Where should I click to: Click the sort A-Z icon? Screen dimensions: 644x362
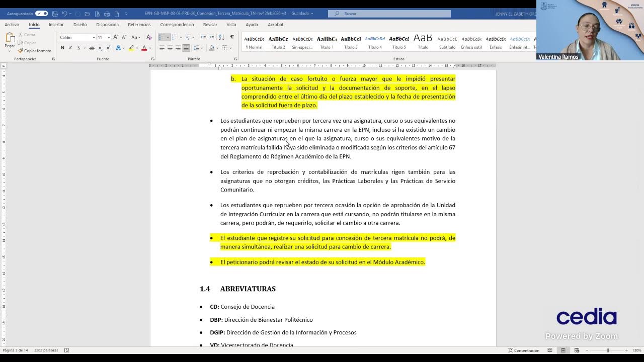[x=221, y=37]
